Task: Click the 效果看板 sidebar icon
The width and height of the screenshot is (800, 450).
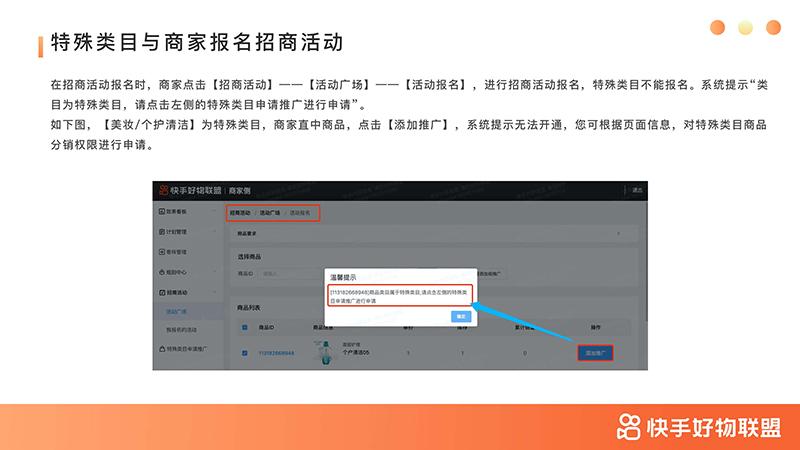Action: [x=161, y=212]
